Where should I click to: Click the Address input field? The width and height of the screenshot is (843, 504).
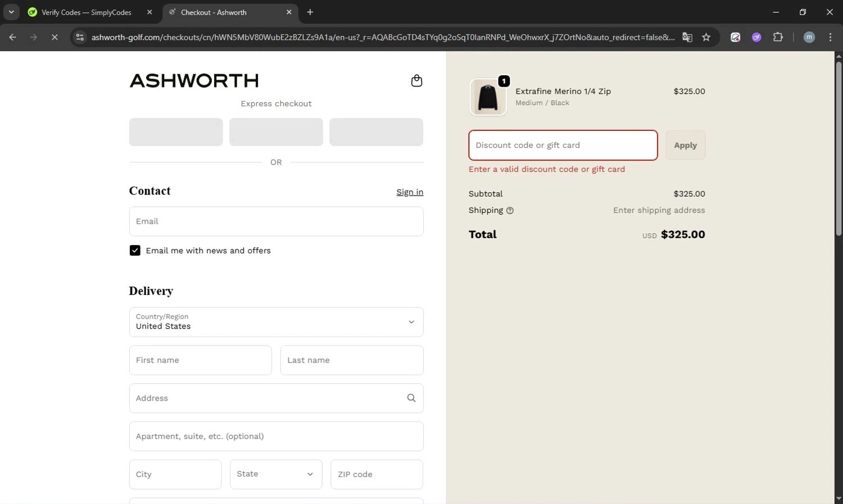[276, 398]
